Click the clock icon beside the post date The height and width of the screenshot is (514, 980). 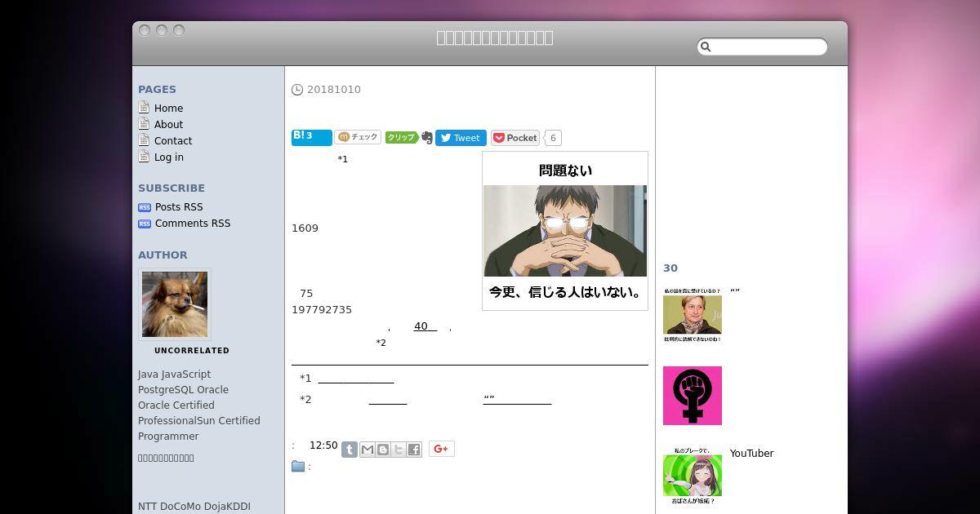tap(297, 90)
